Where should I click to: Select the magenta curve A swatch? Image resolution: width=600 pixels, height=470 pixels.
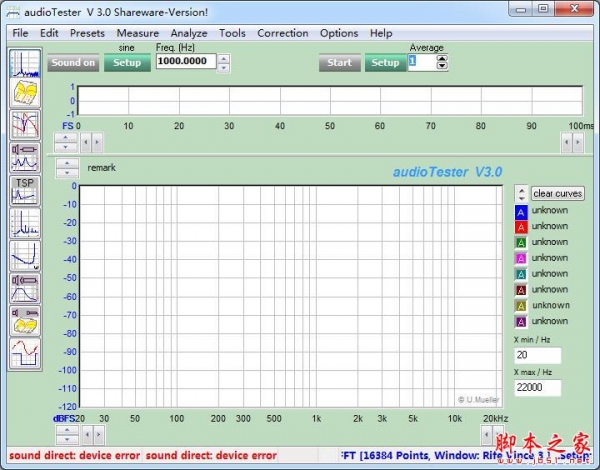(521, 259)
